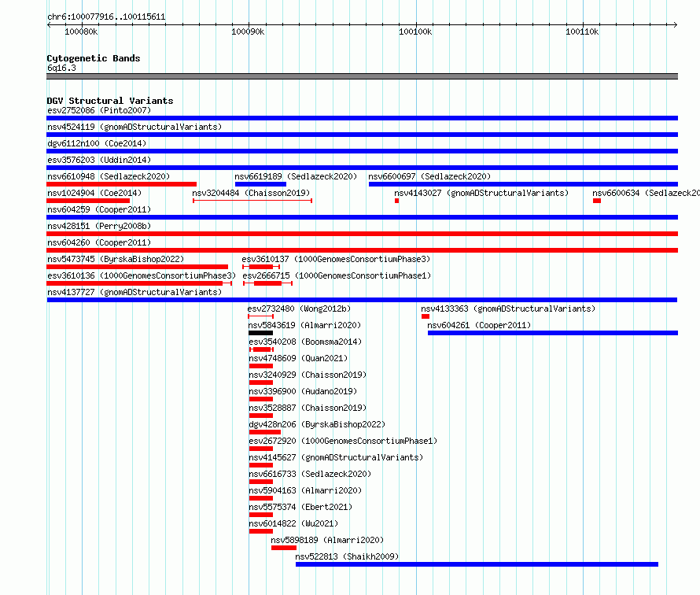Open the nsv4137727 gnomAD variant label
The height and width of the screenshot is (595, 700).
pos(134,292)
